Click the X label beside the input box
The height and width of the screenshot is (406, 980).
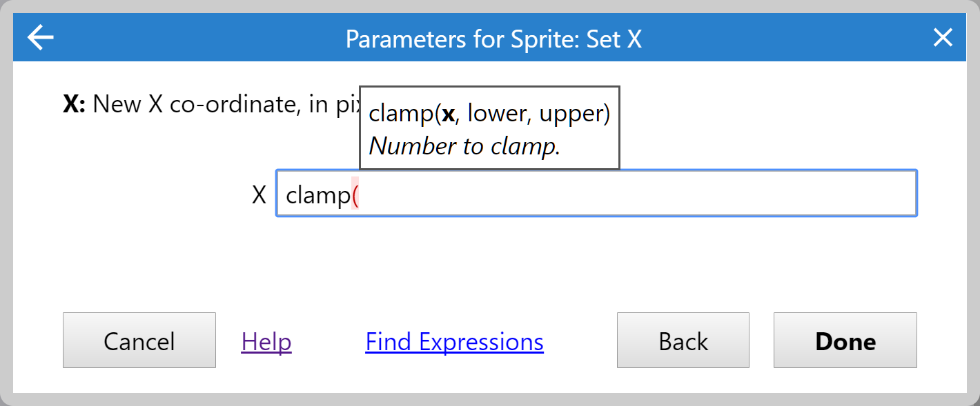click(259, 194)
